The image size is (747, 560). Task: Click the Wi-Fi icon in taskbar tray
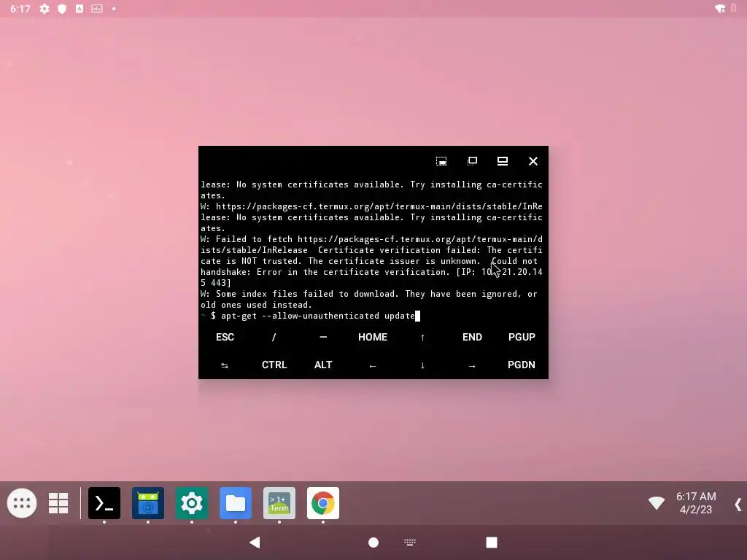point(657,503)
